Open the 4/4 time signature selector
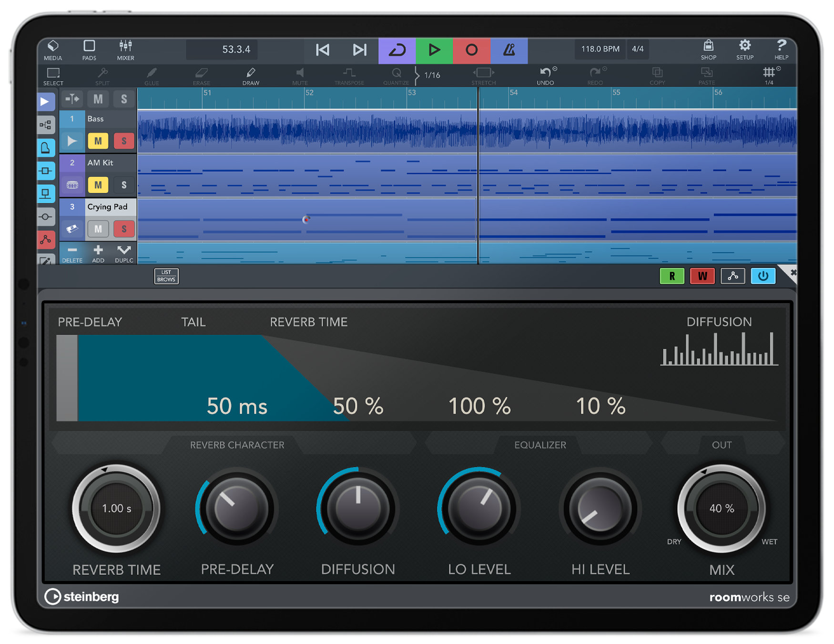The width and height of the screenshot is (834, 644). (x=638, y=49)
